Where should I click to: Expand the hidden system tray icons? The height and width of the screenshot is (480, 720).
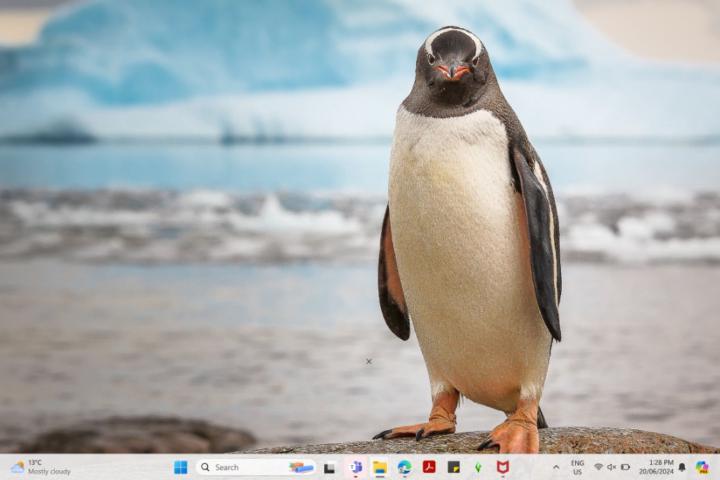click(556, 467)
